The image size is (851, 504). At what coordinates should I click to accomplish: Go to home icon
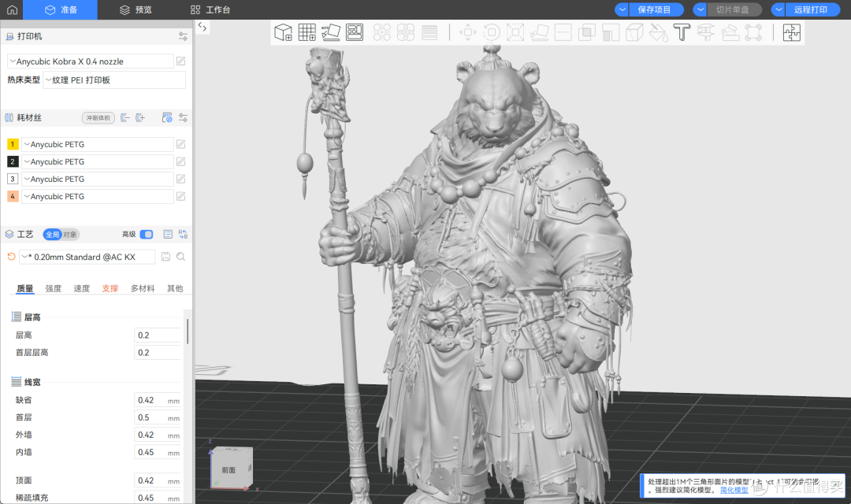(x=12, y=9)
